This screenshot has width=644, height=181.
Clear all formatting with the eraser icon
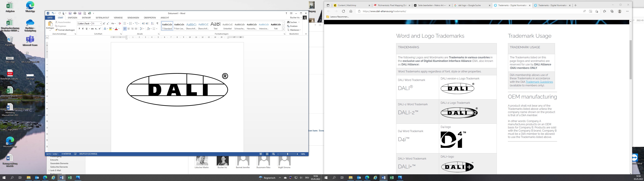[120, 23]
